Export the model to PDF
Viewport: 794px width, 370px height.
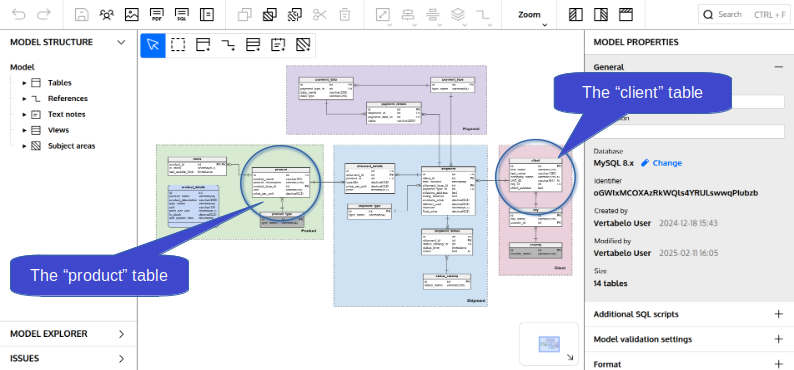pyautogui.click(x=157, y=15)
